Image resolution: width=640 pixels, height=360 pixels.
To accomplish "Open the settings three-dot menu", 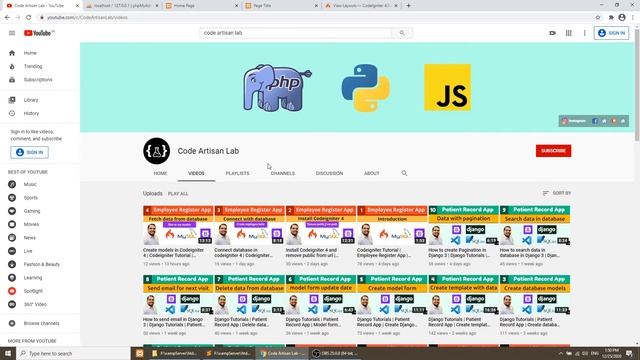I will pyautogui.click(x=584, y=33).
